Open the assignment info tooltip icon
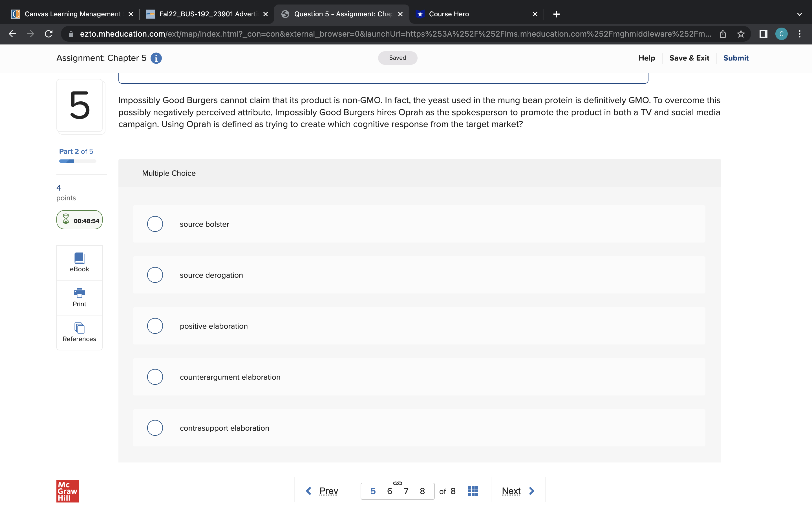The width and height of the screenshot is (812, 507). (156, 58)
